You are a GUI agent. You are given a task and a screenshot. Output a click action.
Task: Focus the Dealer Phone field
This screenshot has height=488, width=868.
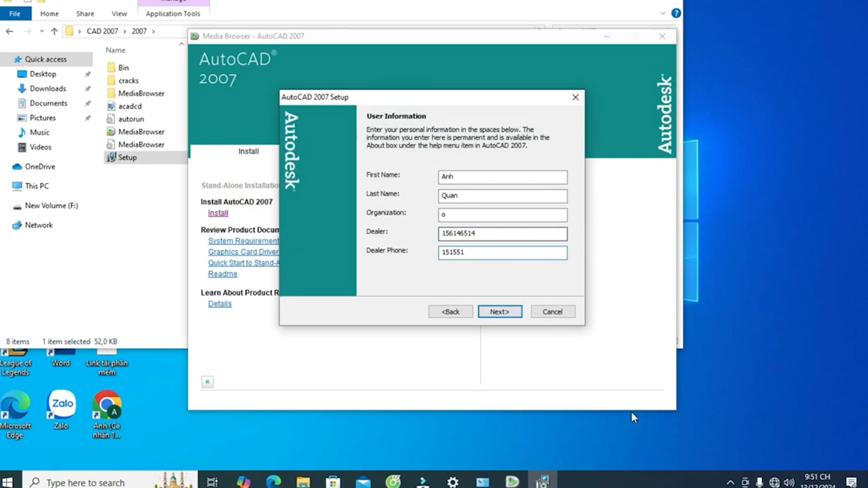pos(502,253)
